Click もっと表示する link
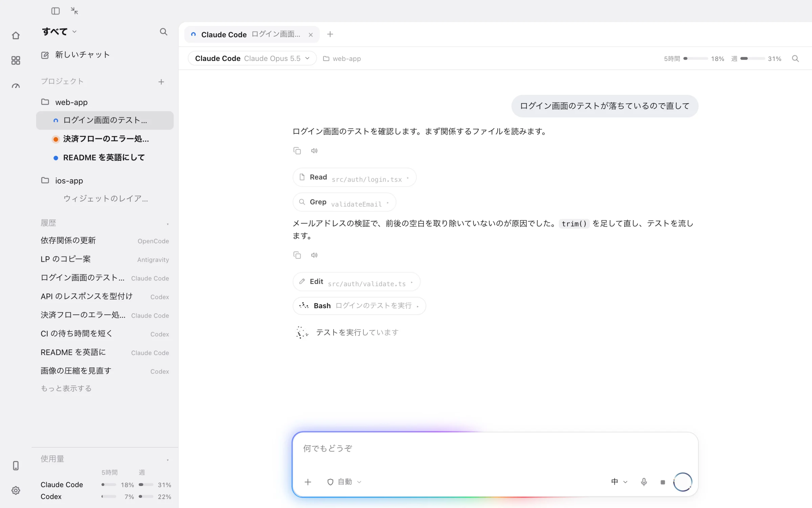The width and height of the screenshot is (812, 508). (x=66, y=388)
